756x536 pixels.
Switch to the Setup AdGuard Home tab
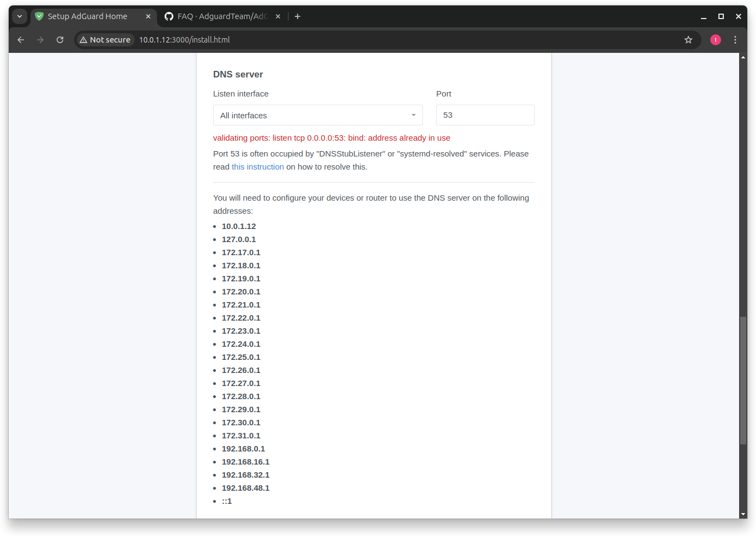87,16
